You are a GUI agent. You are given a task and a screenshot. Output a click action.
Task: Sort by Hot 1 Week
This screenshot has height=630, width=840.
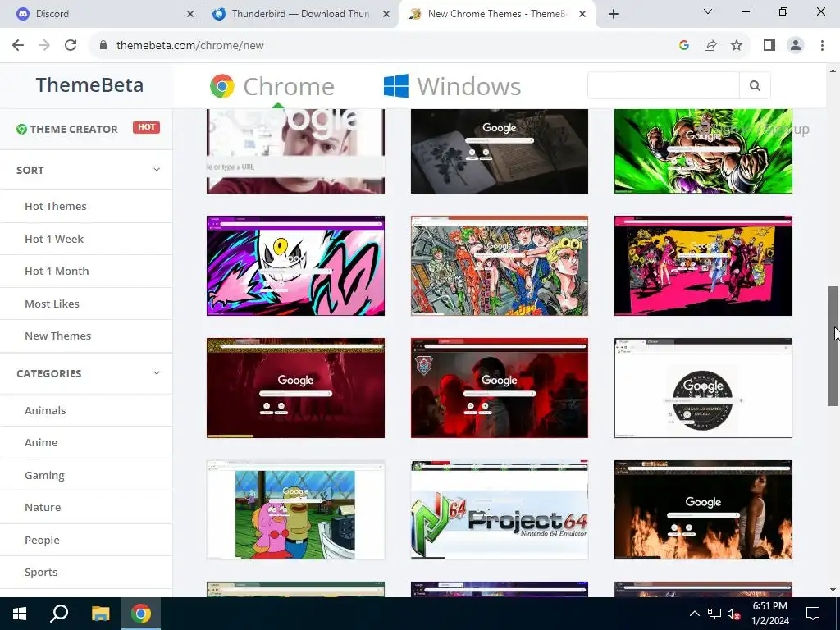[54, 239]
